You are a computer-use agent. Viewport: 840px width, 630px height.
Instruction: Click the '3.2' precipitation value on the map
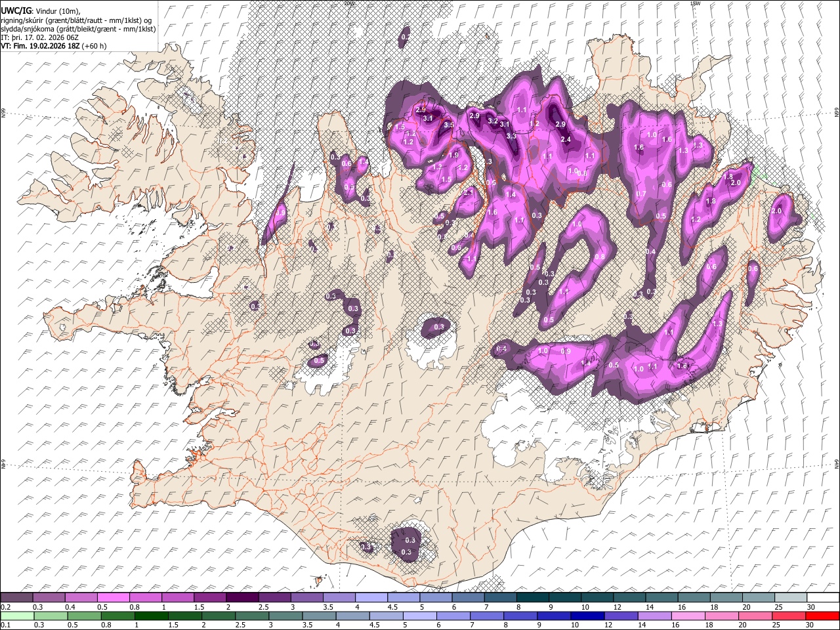pos(492,120)
